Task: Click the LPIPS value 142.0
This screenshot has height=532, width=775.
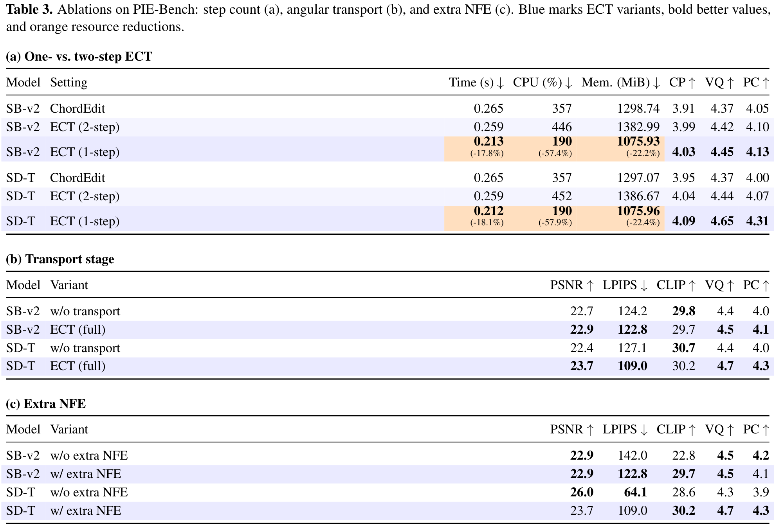Action: point(633,455)
